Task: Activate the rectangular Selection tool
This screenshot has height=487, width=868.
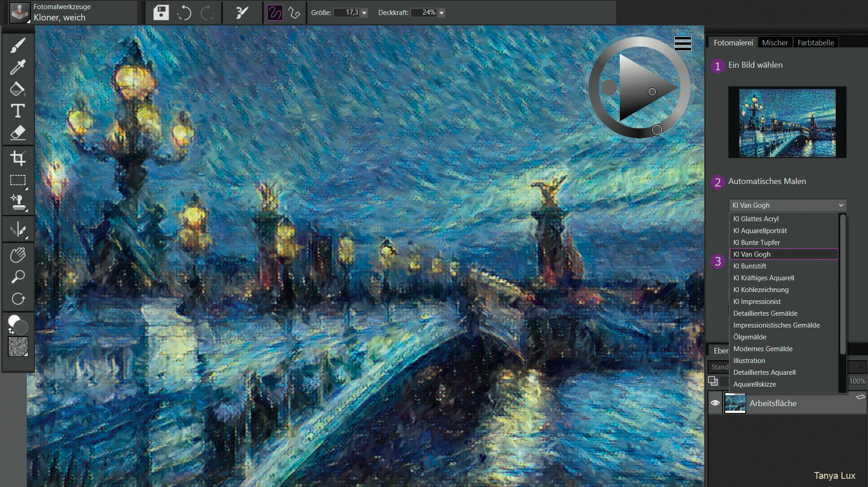Action: click(x=18, y=180)
